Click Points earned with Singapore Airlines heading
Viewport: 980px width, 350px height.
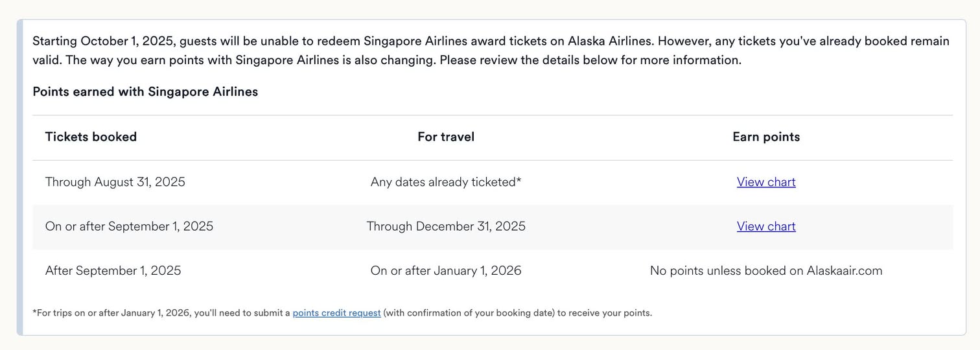coord(145,91)
